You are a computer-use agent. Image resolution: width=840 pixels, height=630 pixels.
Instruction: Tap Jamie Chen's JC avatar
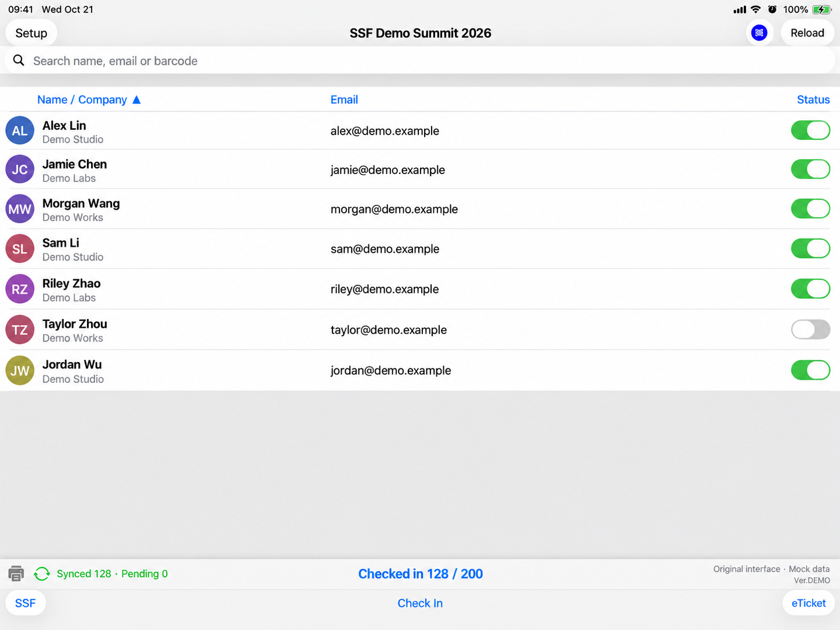(x=20, y=169)
